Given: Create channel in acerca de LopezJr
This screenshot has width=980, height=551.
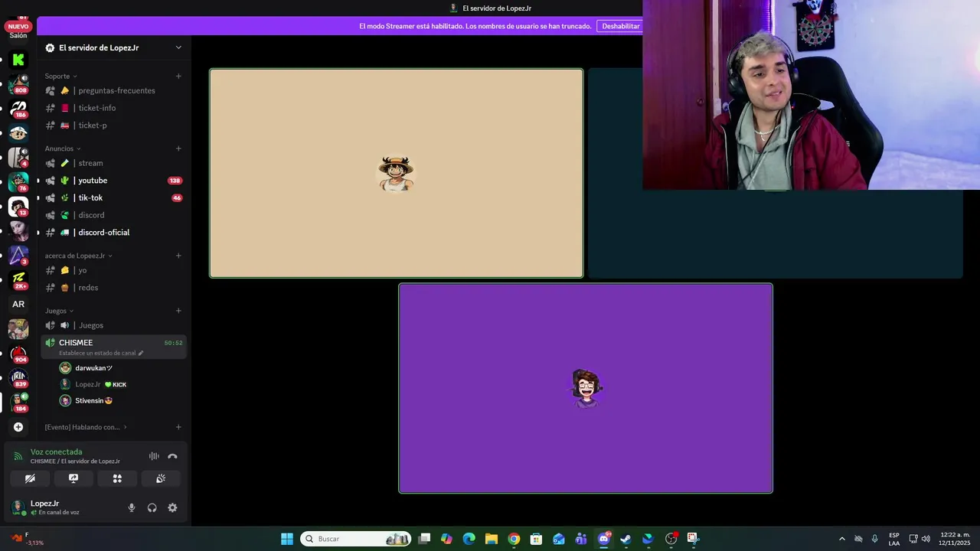Looking at the screenshot, I should point(178,256).
